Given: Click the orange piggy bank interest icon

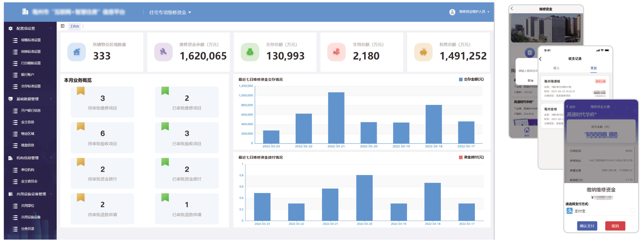Looking at the screenshot, I should pos(423,52).
